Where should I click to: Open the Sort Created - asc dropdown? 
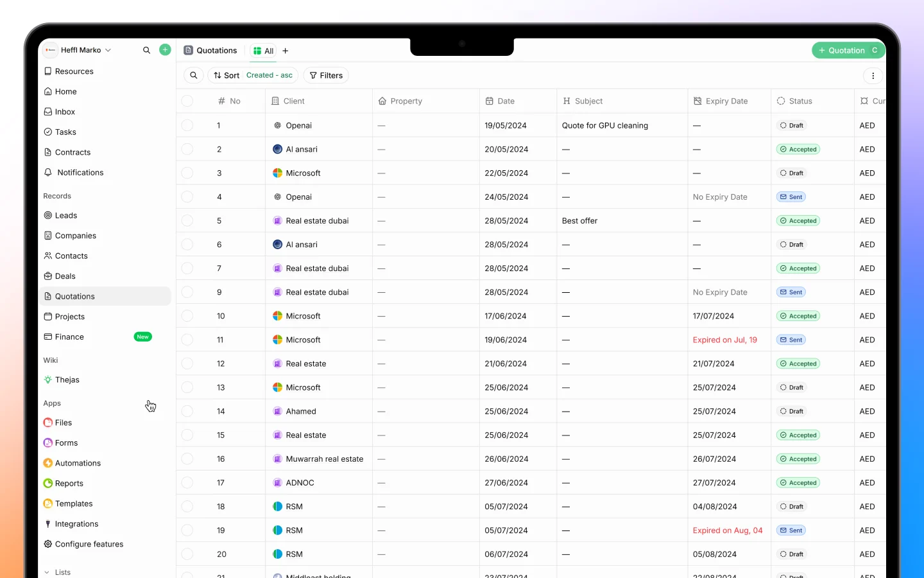click(x=253, y=75)
